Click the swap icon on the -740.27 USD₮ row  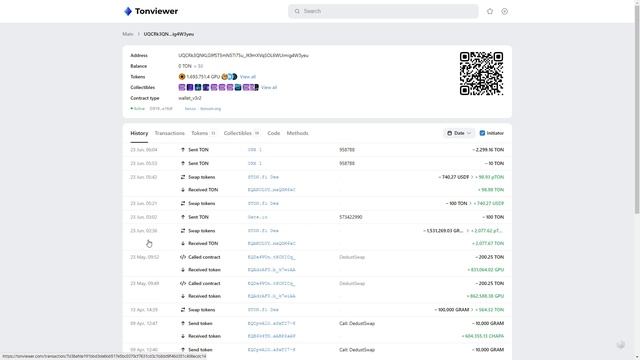(183, 177)
